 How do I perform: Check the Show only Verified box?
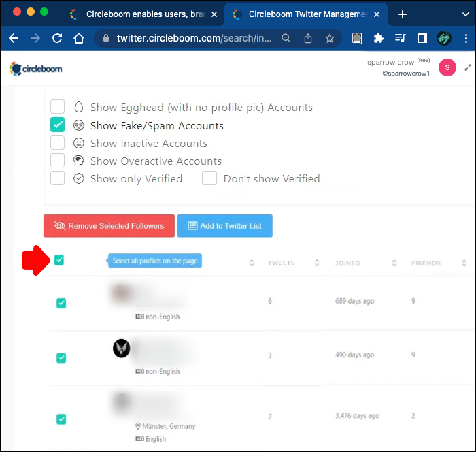57,178
